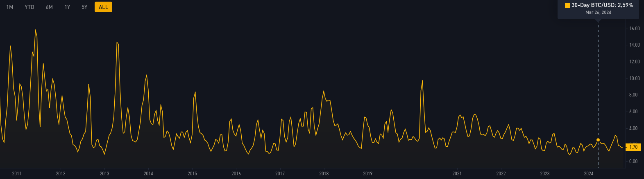This screenshot has width=644, height=179.
Task: Click the yellow data point marker on chart
Action: (x=598, y=140)
